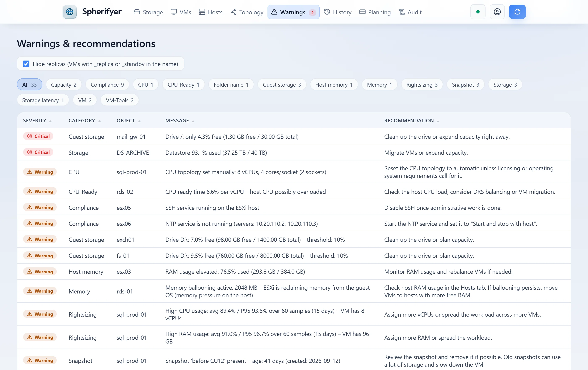Select the Rightsizing 3 filter
Screen dimensions: 588x370
(x=422, y=85)
